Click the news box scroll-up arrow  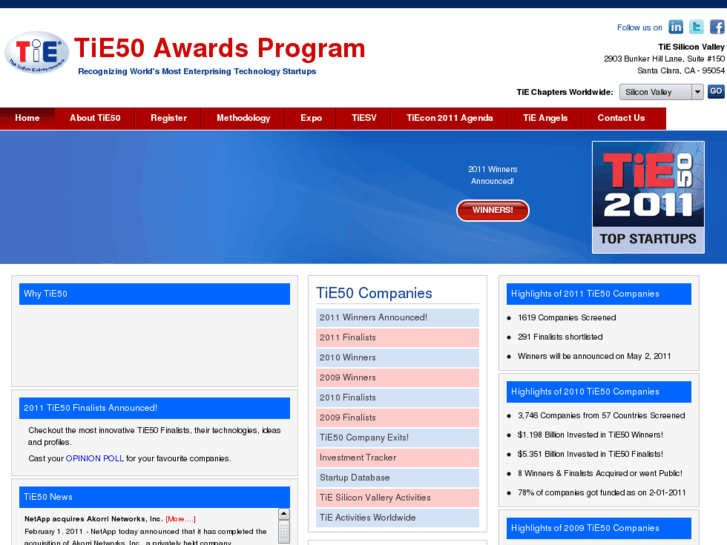tap(284, 514)
